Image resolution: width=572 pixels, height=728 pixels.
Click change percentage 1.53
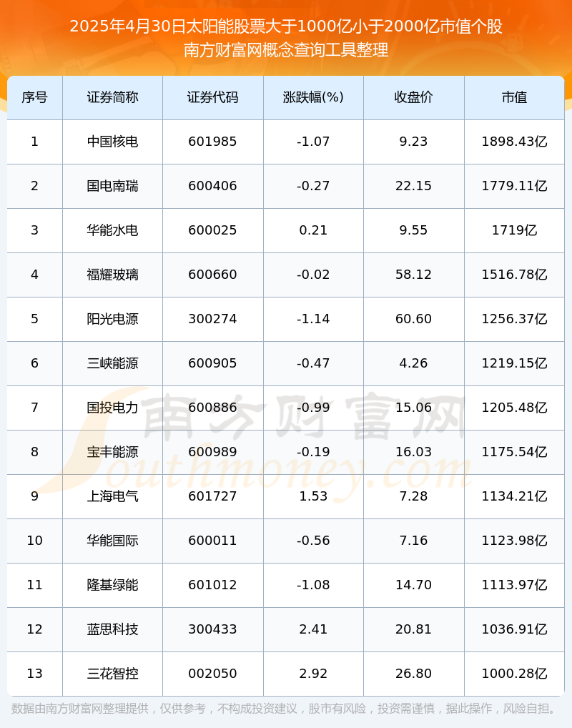(x=313, y=496)
